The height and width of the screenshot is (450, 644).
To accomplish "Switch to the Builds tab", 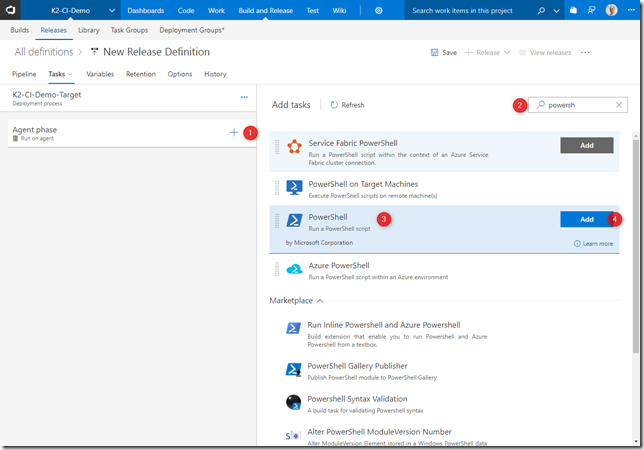I will [x=20, y=30].
